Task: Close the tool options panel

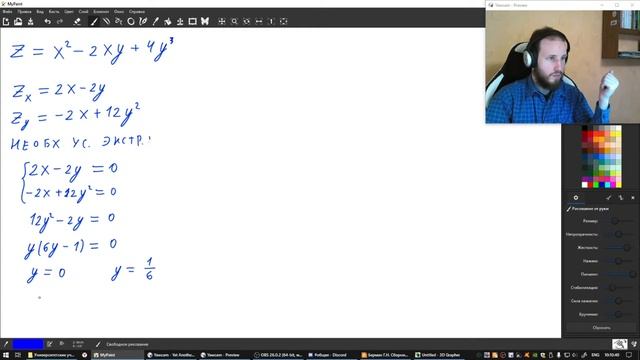Action: pos(633,198)
